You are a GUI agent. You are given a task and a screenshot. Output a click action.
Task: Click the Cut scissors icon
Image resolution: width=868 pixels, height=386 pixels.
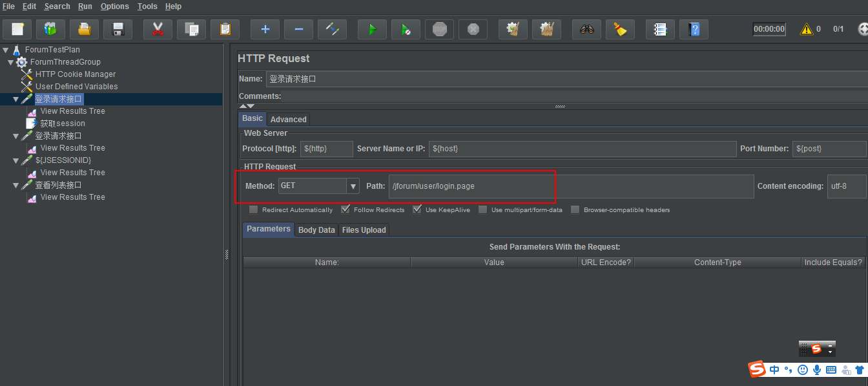158,29
